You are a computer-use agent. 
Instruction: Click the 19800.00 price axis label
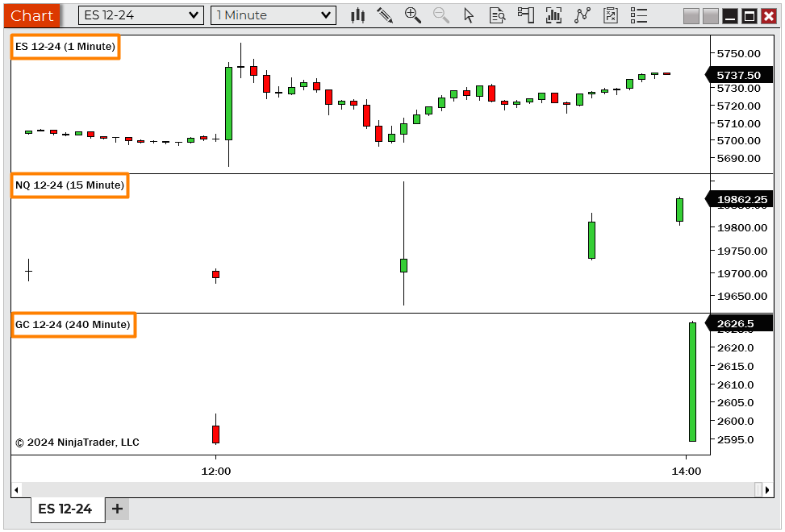click(x=742, y=227)
